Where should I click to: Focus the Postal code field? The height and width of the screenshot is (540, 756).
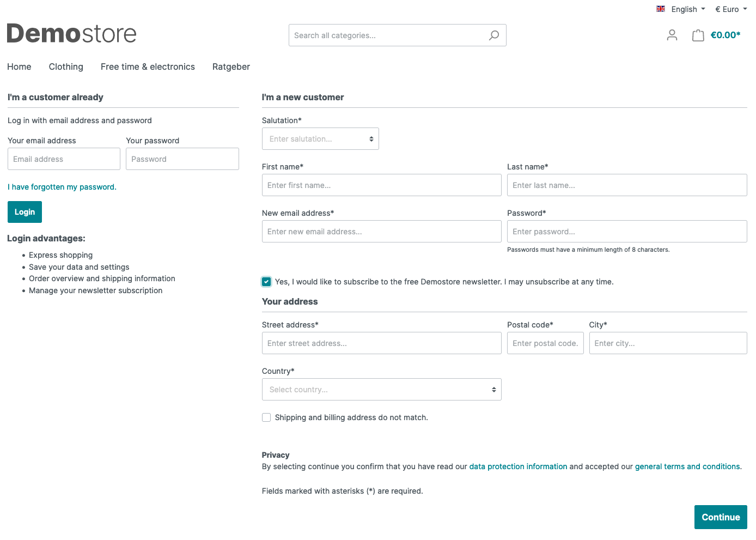[545, 343]
